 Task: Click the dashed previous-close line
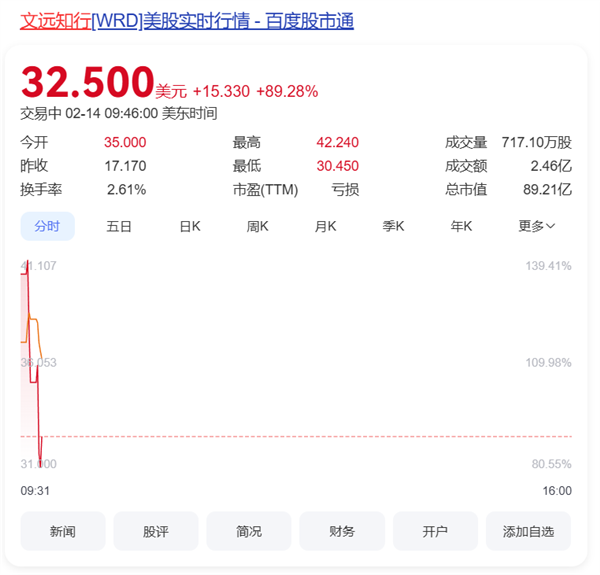pos(300,436)
